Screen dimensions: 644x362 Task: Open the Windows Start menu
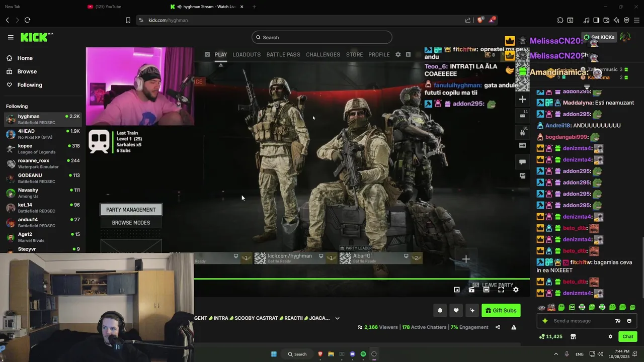click(x=274, y=354)
